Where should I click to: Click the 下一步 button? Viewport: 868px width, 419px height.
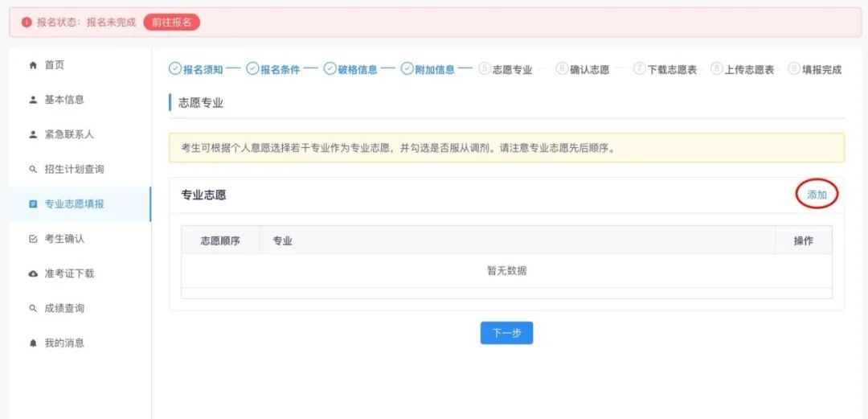[506, 333]
